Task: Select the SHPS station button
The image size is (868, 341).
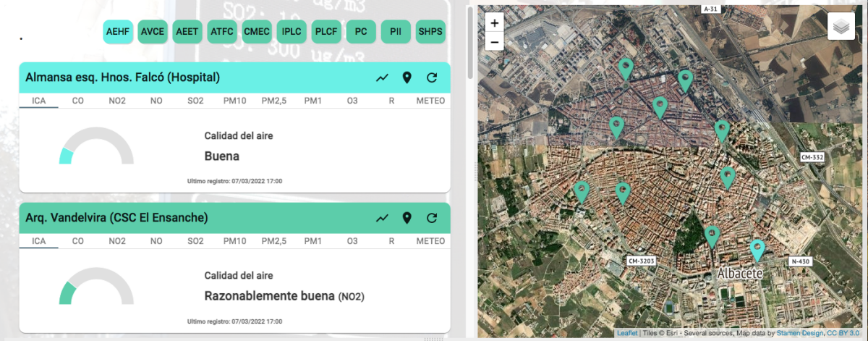Action: 430,32
